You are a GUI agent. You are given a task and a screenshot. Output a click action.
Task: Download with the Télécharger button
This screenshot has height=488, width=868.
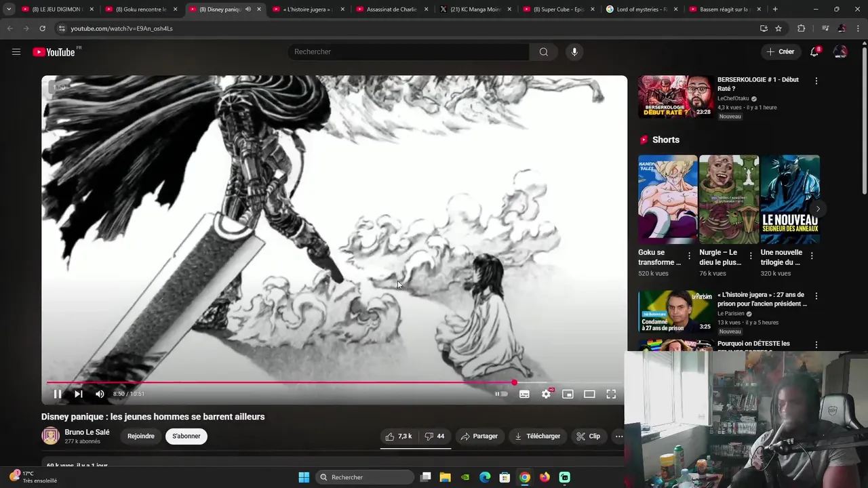pyautogui.click(x=538, y=436)
